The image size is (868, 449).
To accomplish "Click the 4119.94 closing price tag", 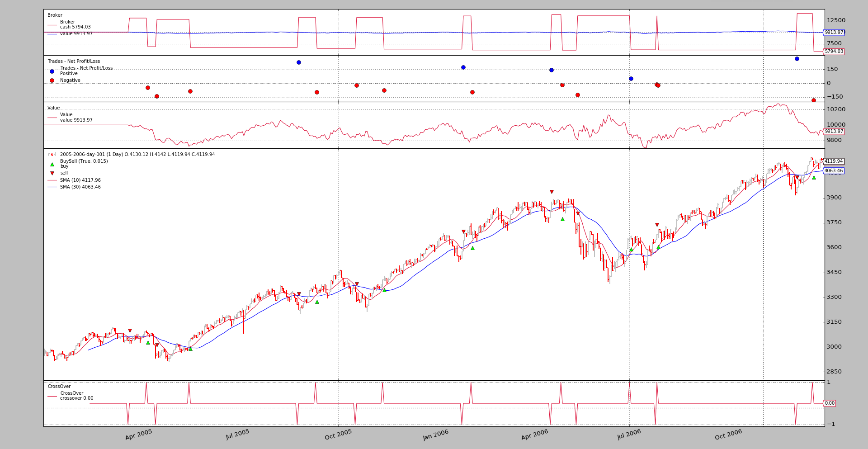I will pyautogui.click(x=833, y=161).
